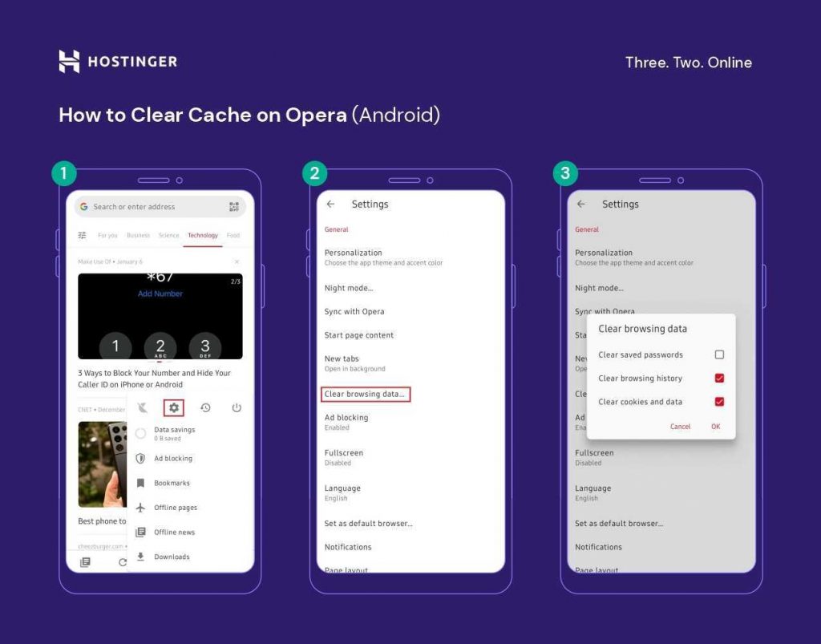Uncheck the Clear browsing history box

[x=719, y=378]
